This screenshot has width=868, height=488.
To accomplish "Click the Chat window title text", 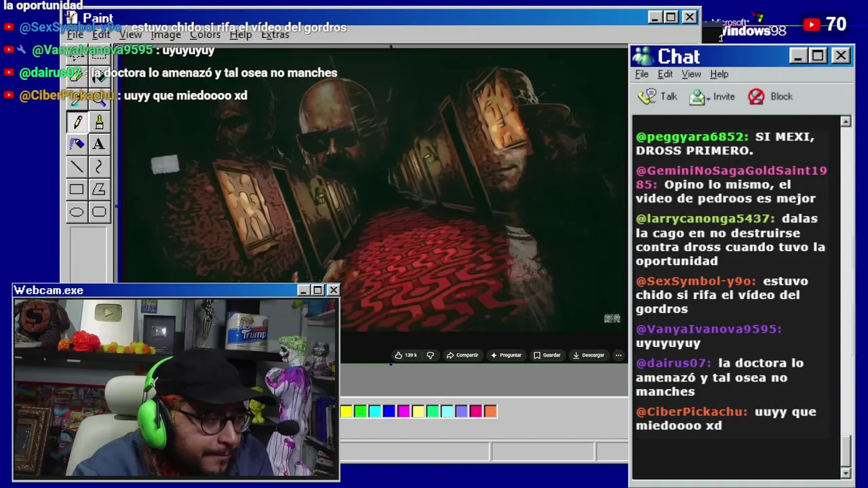I will click(678, 56).
